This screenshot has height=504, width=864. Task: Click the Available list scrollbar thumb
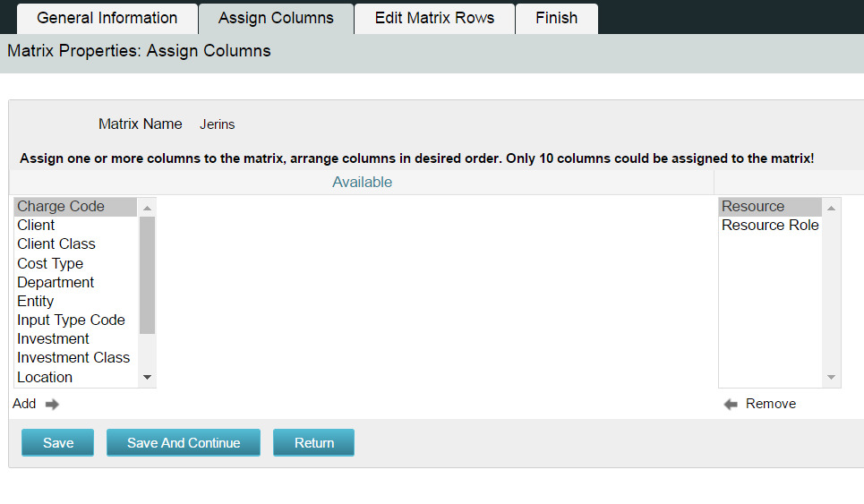[x=148, y=274]
